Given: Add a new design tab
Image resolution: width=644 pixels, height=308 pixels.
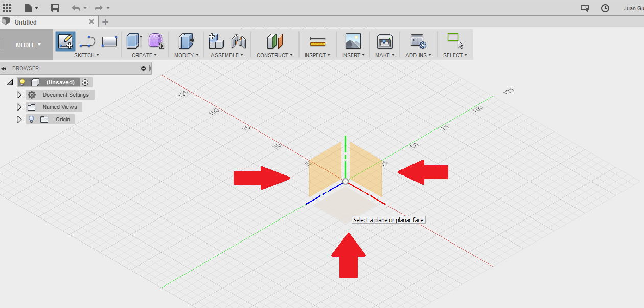Looking at the screenshot, I should pyautogui.click(x=105, y=22).
